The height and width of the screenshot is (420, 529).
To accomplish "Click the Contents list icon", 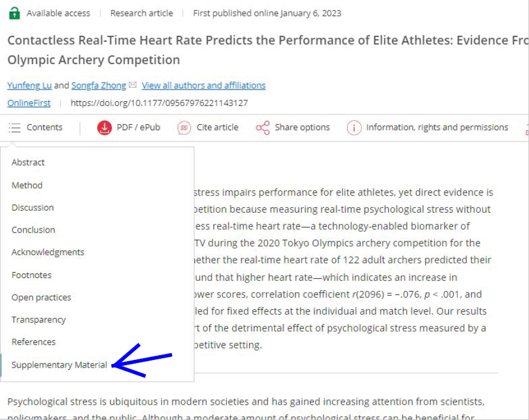I will (x=15, y=127).
